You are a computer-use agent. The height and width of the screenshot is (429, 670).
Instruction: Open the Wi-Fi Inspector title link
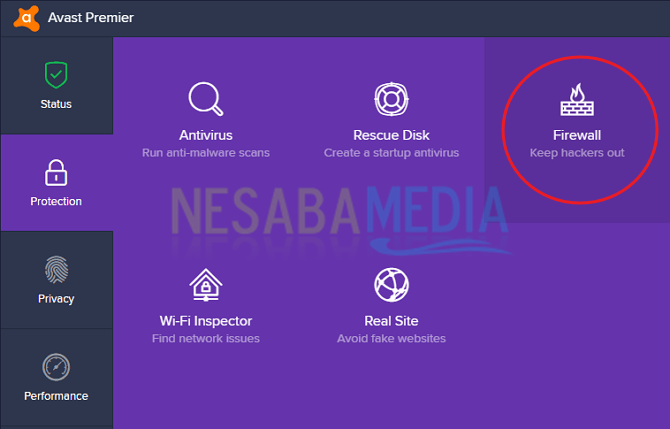click(x=206, y=321)
